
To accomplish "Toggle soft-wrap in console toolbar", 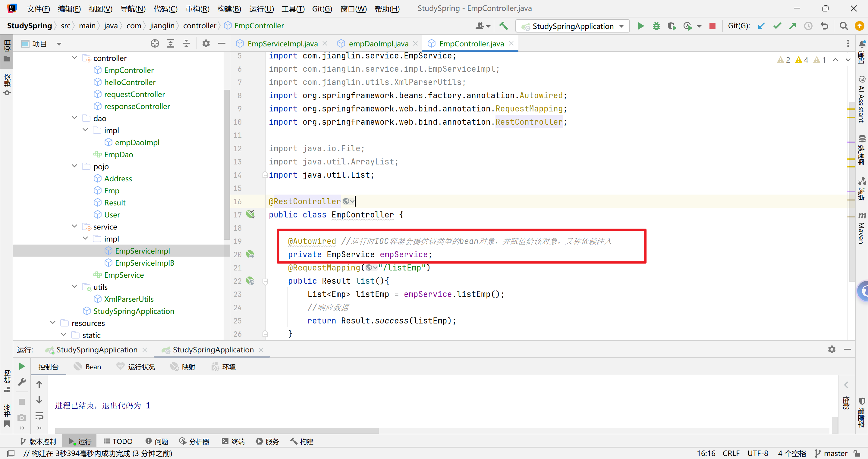I will coord(39,416).
